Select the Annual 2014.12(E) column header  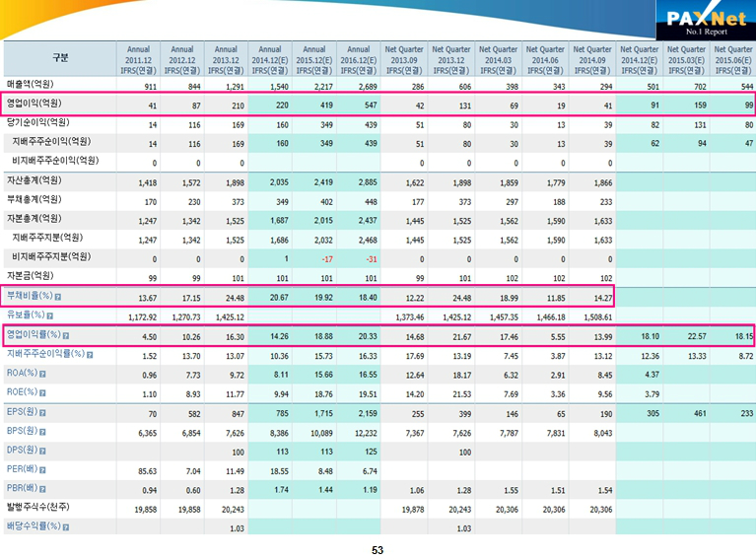[271, 59]
